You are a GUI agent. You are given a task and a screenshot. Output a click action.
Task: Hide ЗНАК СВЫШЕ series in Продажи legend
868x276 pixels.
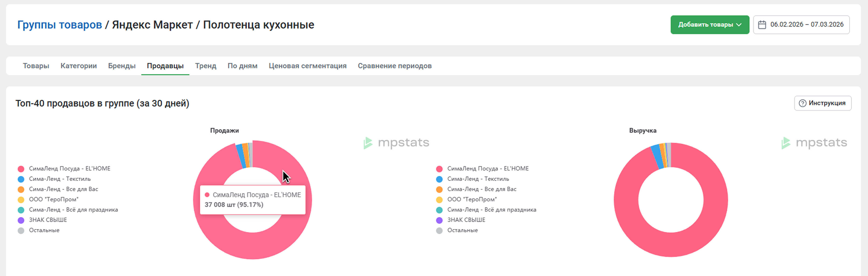pyautogui.click(x=48, y=220)
